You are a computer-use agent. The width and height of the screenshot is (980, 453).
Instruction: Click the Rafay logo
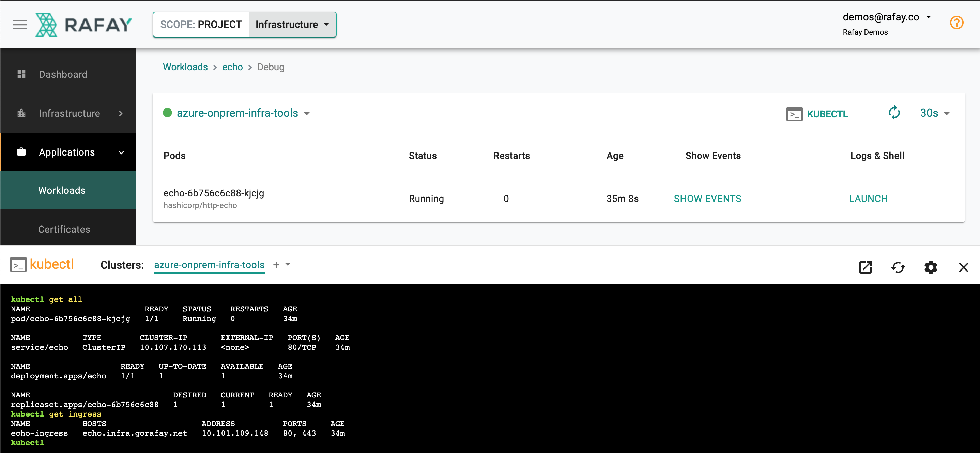(x=84, y=25)
